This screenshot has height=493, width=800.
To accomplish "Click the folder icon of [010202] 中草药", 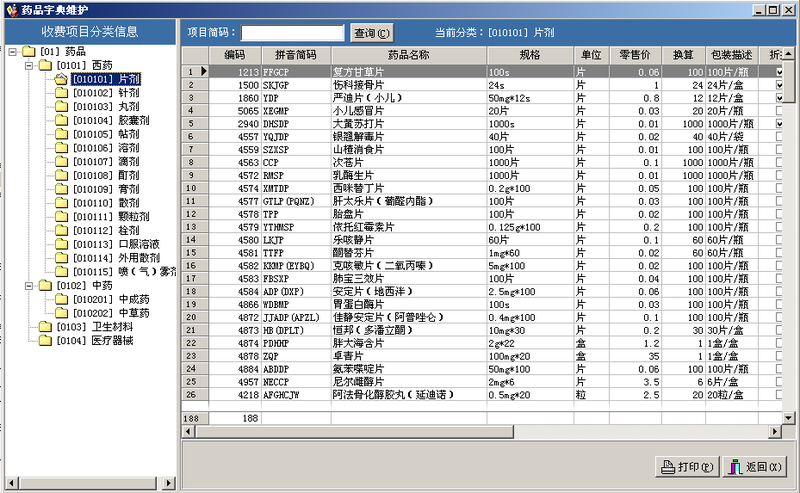I will (61, 313).
